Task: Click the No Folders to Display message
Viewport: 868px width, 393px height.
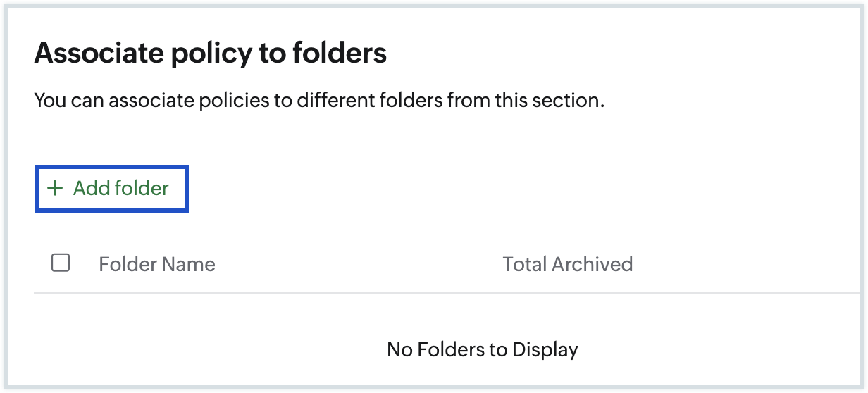Action: pos(483,349)
